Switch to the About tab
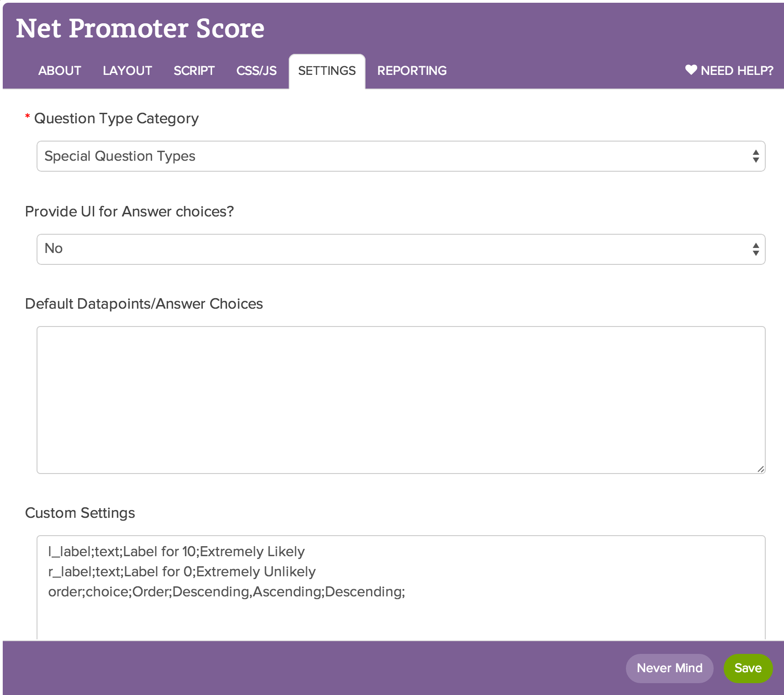 [59, 71]
